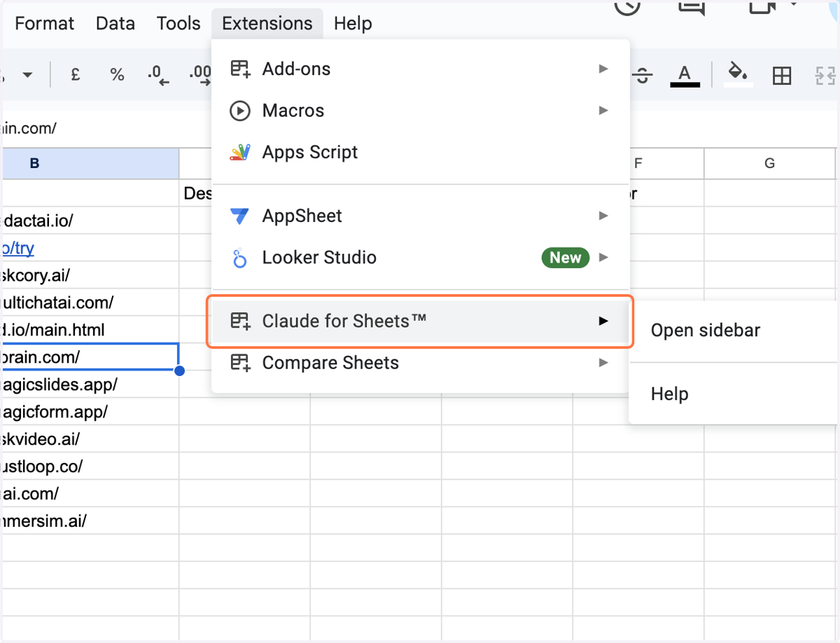Select cell containing dactai.io/
The height and width of the screenshot is (643, 840).
click(x=90, y=221)
